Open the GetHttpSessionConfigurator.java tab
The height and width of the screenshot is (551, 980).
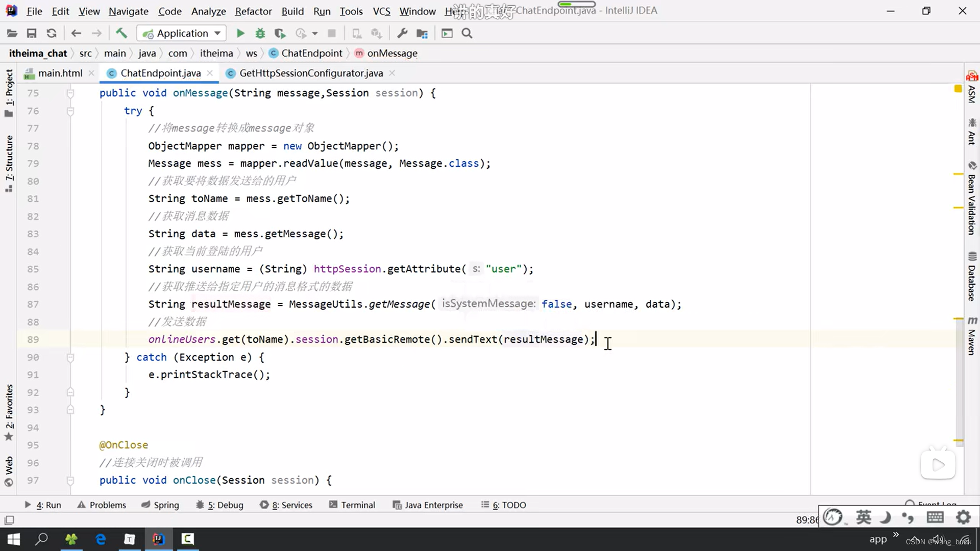point(311,72)
